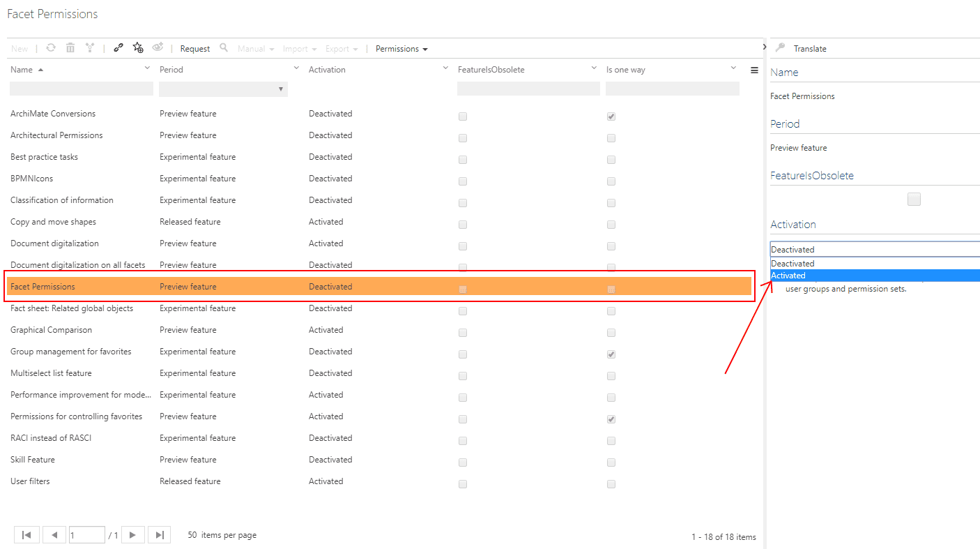Screen dimensions: 980x549
Task: Click the eye-with-plus watch icon
Action: pyautogui.click(x=158, y=48)
